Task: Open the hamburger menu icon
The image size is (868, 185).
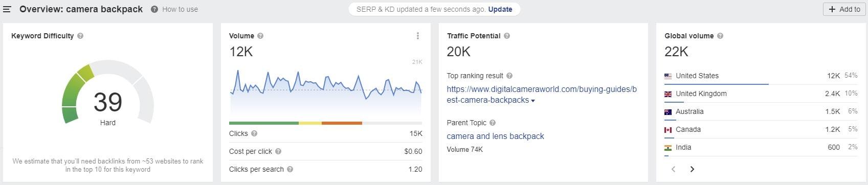Action: (7, 9)
